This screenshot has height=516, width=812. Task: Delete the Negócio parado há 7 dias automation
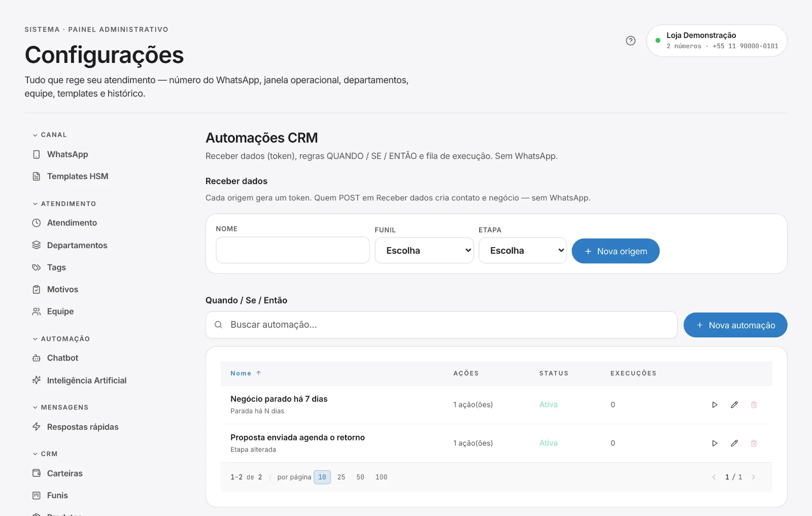click(754, 404)
